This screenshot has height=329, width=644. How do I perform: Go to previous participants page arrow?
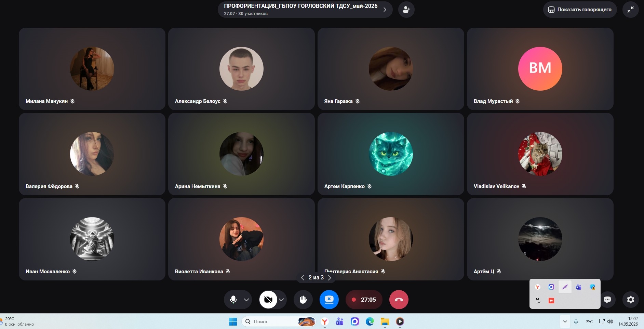(303, 278)
